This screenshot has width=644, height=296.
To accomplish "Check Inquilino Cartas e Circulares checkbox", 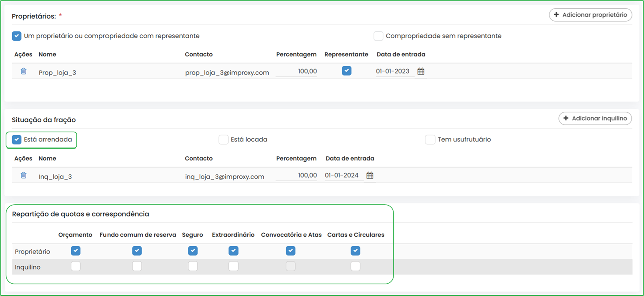I will (355, 266).
